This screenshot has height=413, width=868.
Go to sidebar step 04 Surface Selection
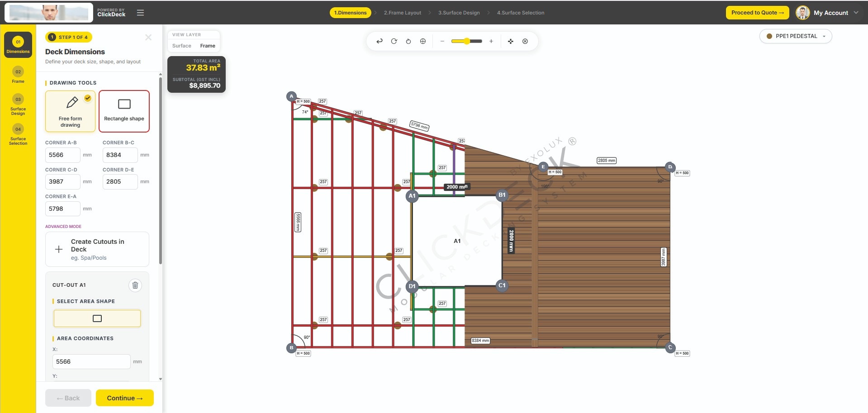(x=18, y=134)
